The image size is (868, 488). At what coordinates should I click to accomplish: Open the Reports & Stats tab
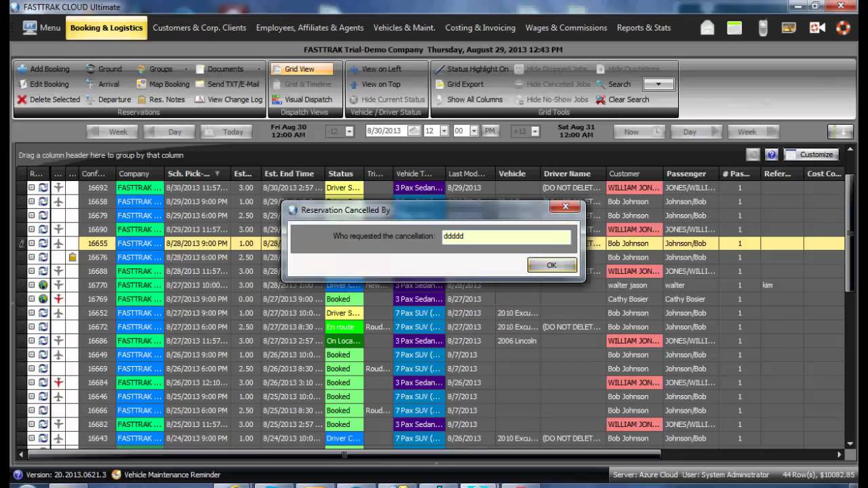(x=644, y=28)
